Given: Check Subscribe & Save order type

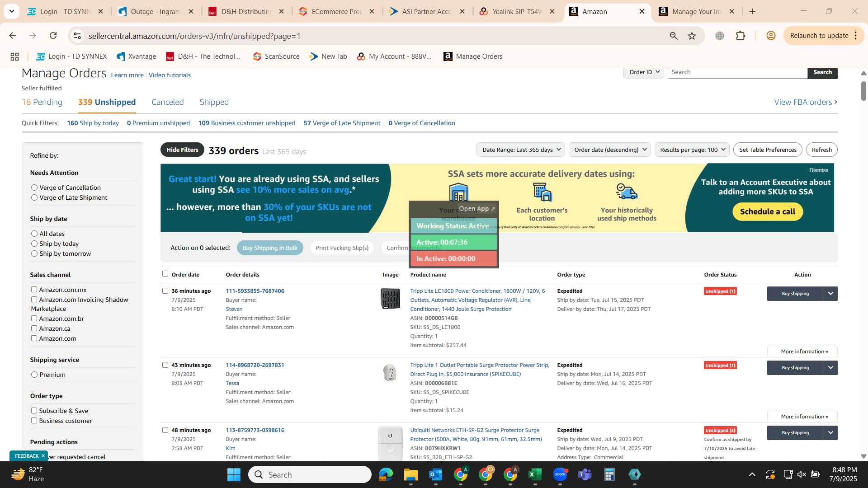Looking at the screenshot, I should [34, 411].
